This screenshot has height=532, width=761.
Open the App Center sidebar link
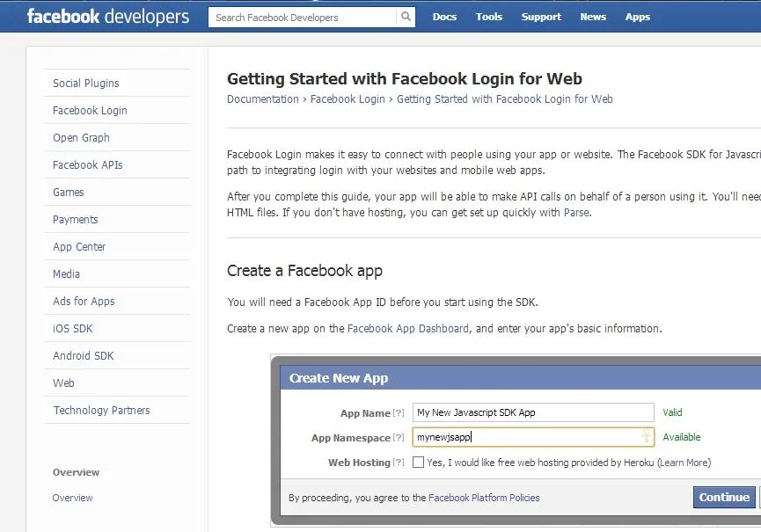pyautogui.click(x=79, y=246)
